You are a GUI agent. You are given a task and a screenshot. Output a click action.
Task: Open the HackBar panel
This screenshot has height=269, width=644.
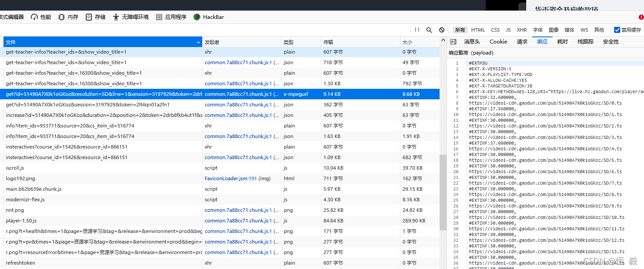209,17
